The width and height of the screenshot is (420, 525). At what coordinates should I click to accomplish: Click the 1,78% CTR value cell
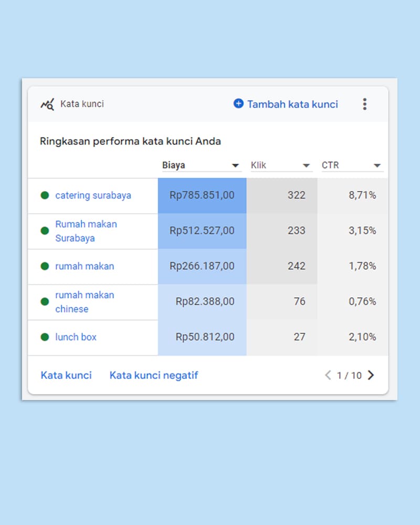(x=362, y=266)
